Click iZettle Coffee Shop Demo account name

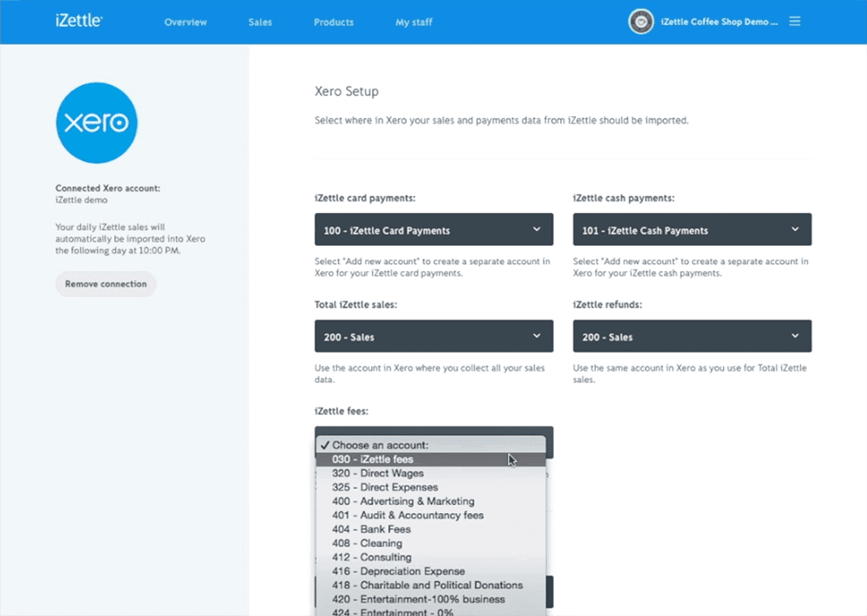pos(719,22)
